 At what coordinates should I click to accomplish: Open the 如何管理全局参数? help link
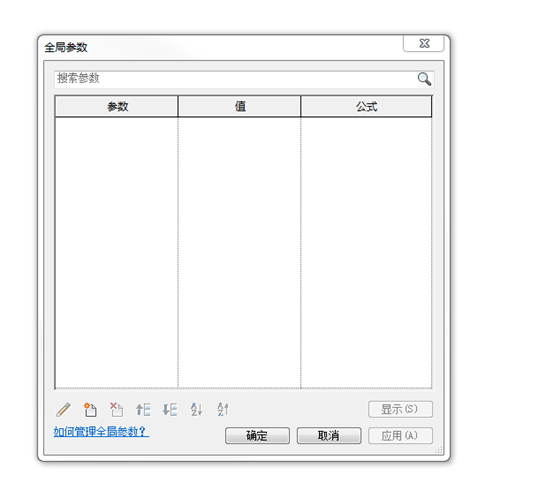point(101,431)
